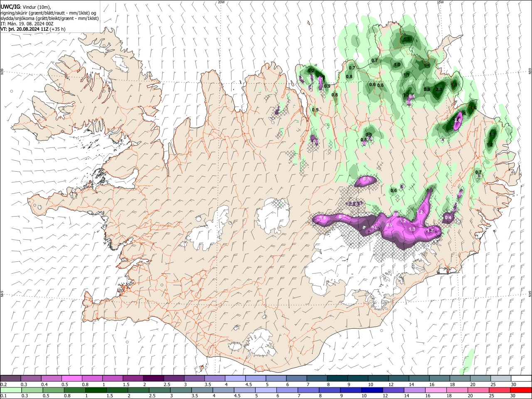
Task: Select the darkest purple 2–2.5 swatch in upper legend
Action: click(x=154, y=379)
